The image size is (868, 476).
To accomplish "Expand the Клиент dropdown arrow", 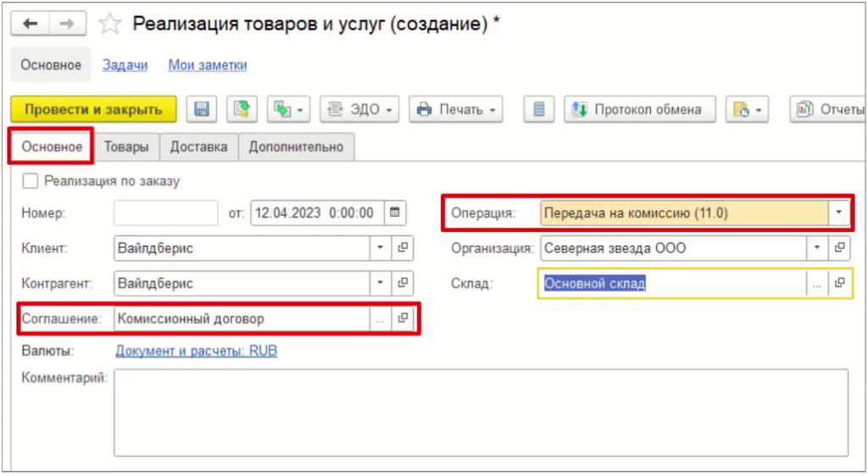I will click(381, 248).
